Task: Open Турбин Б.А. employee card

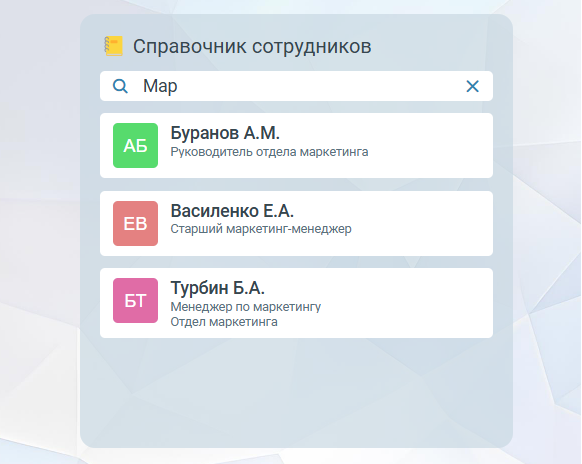Action: click(296, 303)
